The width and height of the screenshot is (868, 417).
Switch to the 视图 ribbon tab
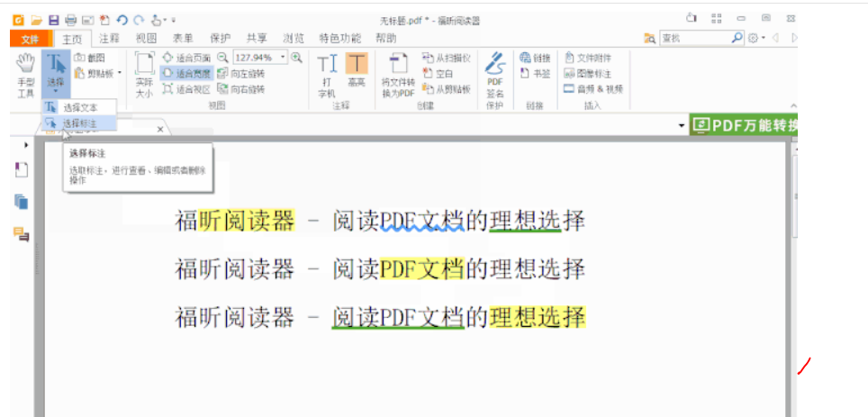146,38
